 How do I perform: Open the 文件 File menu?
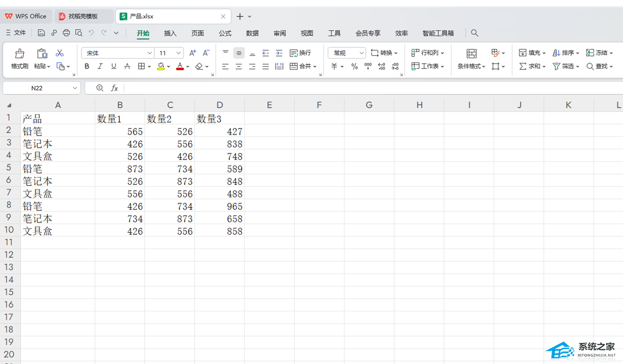click(16, 33)
